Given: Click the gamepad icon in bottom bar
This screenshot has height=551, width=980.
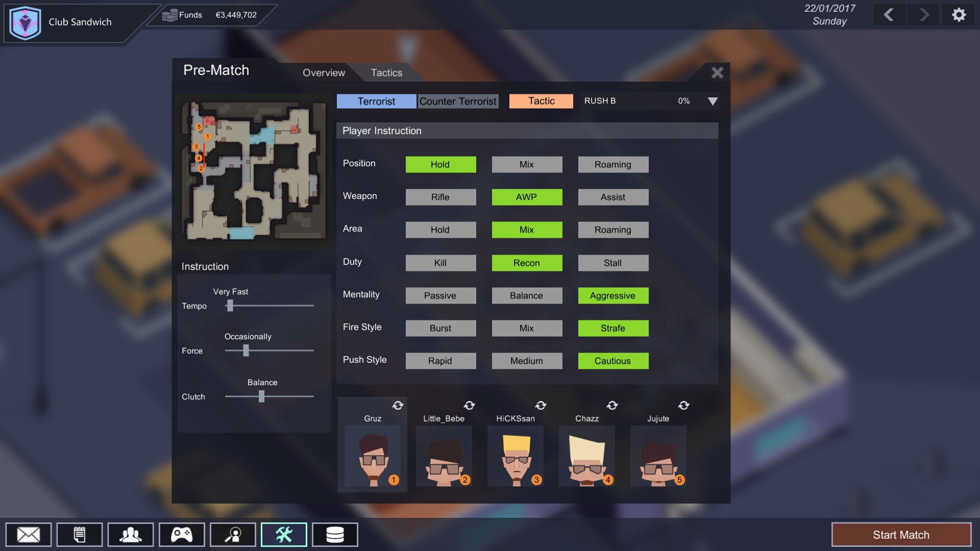Looking at the screenshot, I should click(x=182, y=535).
